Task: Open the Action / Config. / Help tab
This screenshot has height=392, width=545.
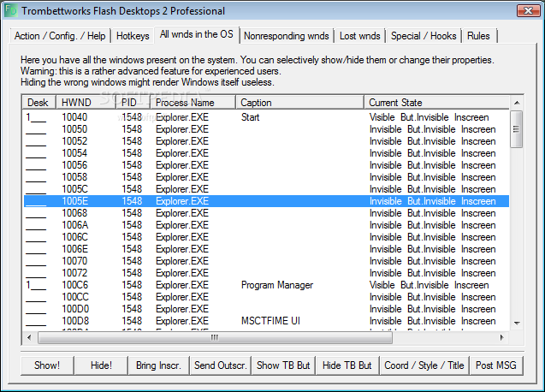Action: click(60, 36)
